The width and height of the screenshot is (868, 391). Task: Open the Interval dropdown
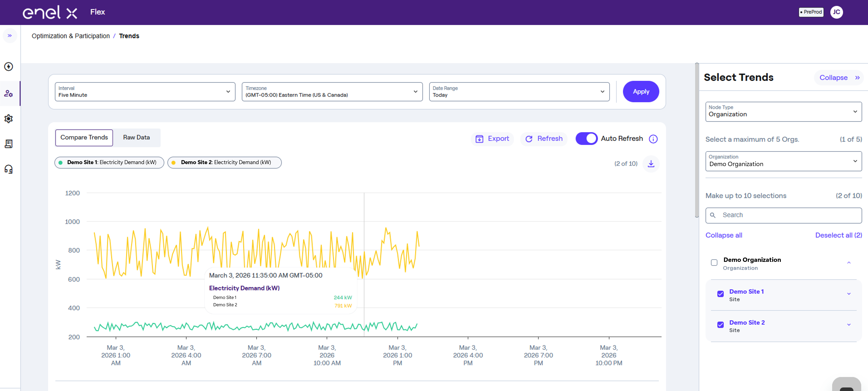145,91
